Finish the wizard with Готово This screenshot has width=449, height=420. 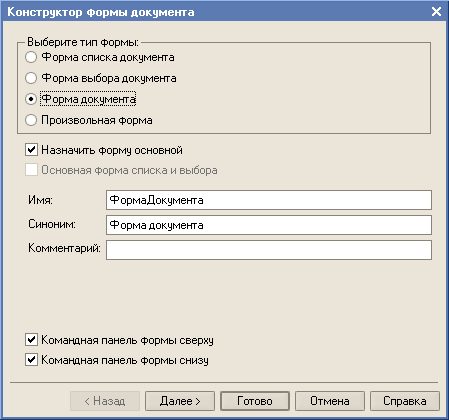[x=255, y=401]
